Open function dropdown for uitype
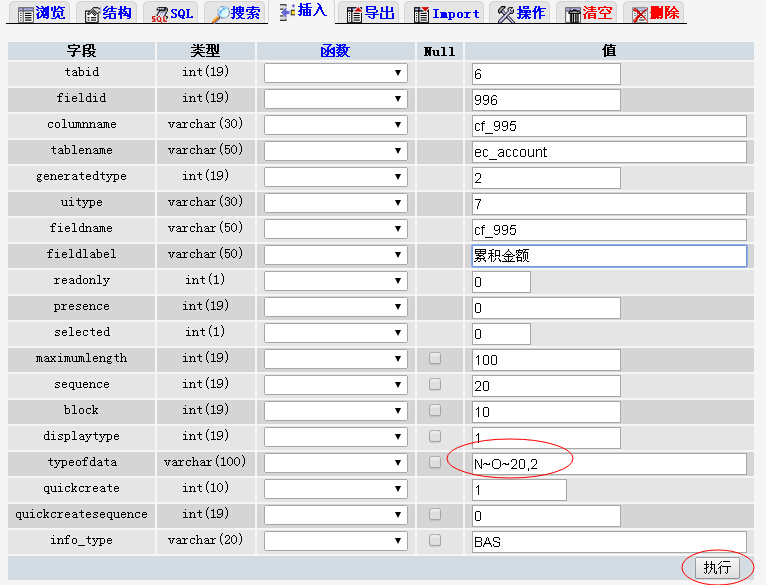This screenshot has width=766, height=585. (336, 202)
